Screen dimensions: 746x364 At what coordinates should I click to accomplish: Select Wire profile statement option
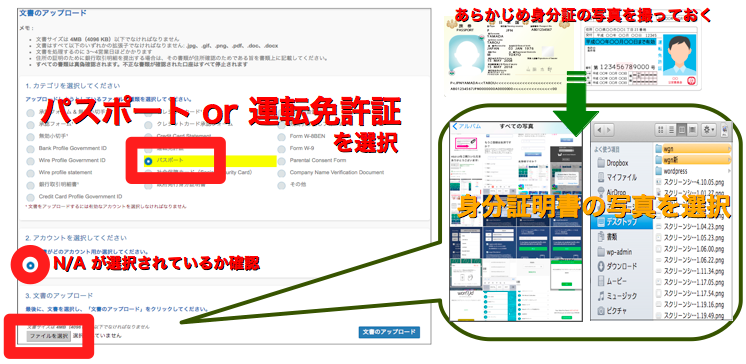30,172
